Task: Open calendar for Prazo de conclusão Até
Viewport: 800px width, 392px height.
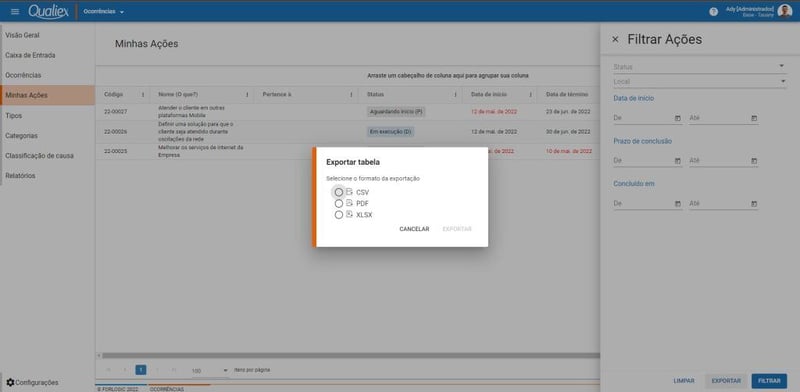Action: tap(754, 161)
